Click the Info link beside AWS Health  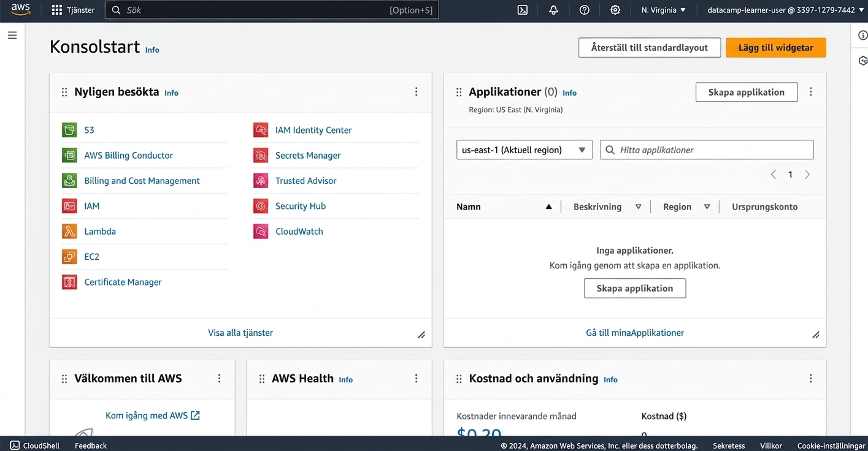pyautogui.click(x=346, y=380)
